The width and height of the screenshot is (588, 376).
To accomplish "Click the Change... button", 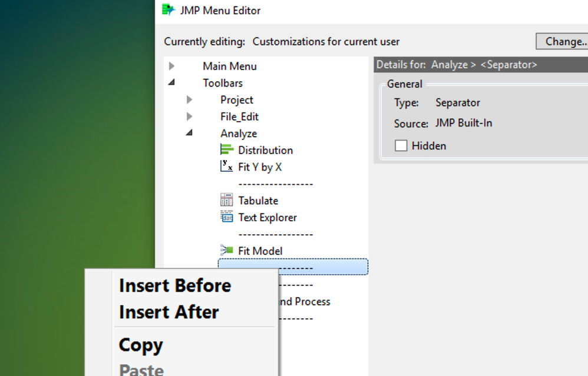I will tap(563, 41).
